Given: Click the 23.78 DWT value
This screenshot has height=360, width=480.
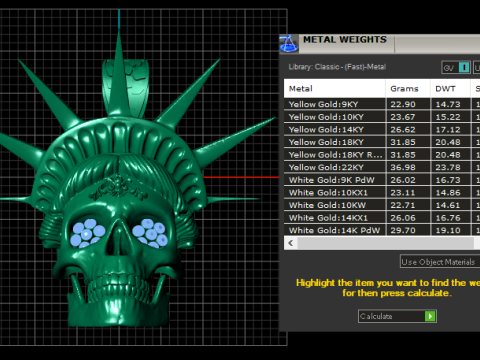Looking at the screenshot, I should (x=448, y=167).
